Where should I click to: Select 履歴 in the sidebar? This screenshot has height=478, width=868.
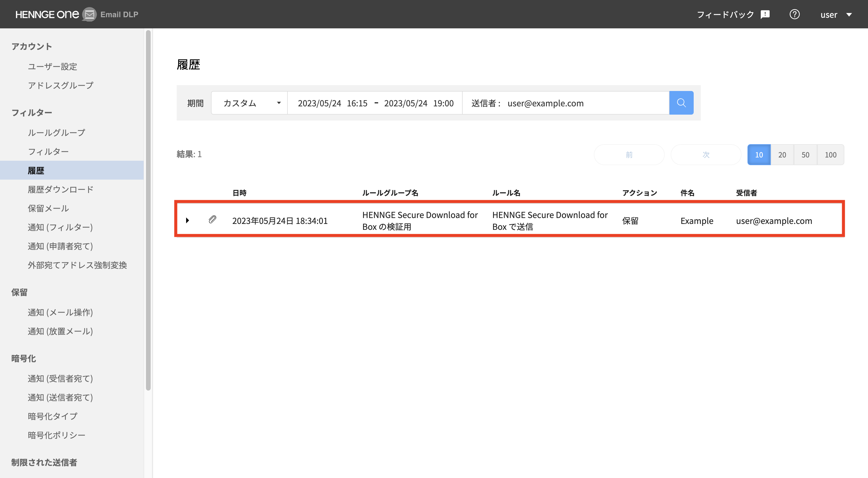[x=72, y=170]
